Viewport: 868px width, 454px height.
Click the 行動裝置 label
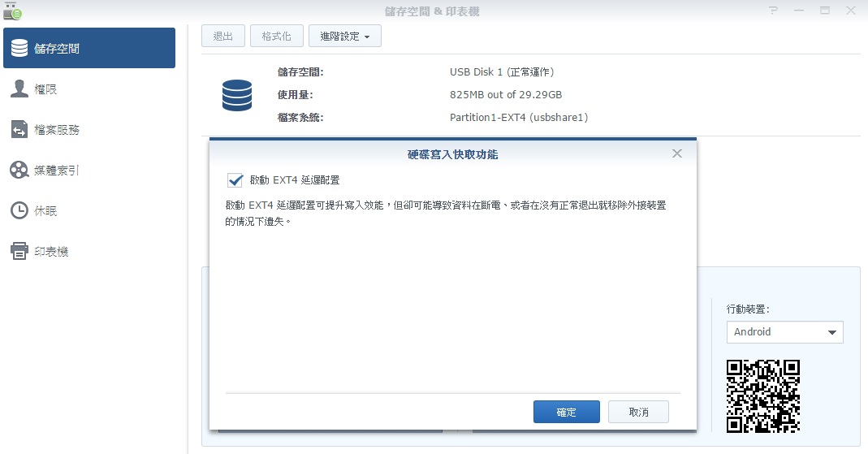pos(748,309)
